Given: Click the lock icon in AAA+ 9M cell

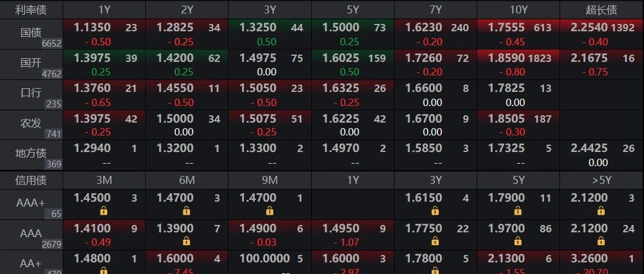Looking at the screenshot, I should (270, 211).
